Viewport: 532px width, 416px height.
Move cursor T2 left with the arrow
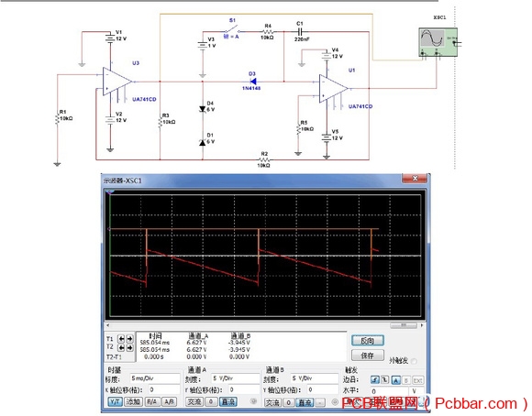pyautogui.click(x=121, y=347)
